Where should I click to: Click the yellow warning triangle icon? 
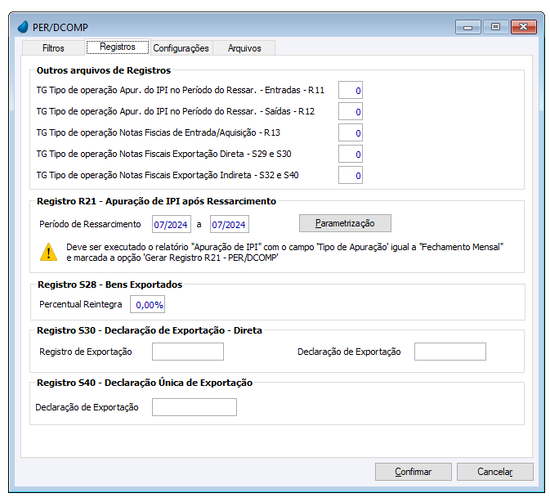pyautogui.click(x=48, y=252)
